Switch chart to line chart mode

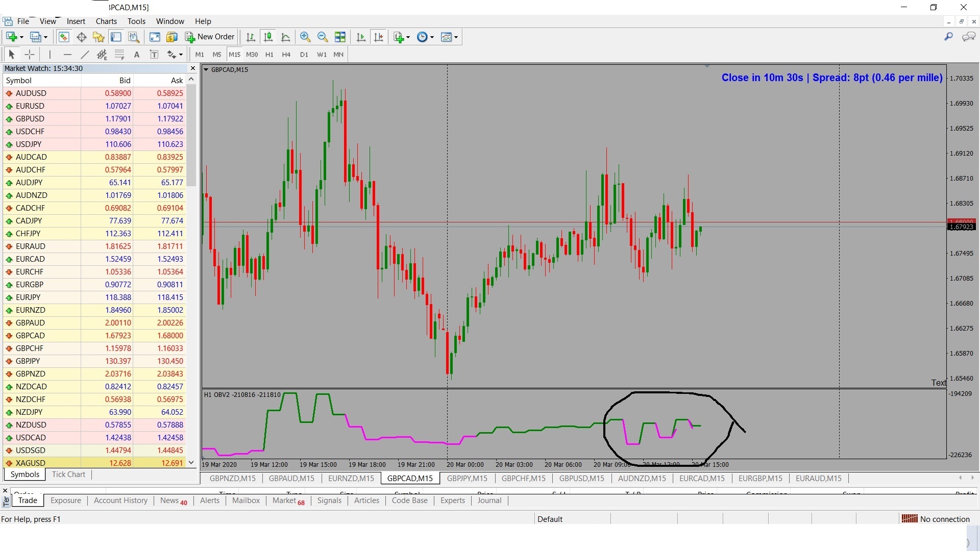(x=286, y=37)
